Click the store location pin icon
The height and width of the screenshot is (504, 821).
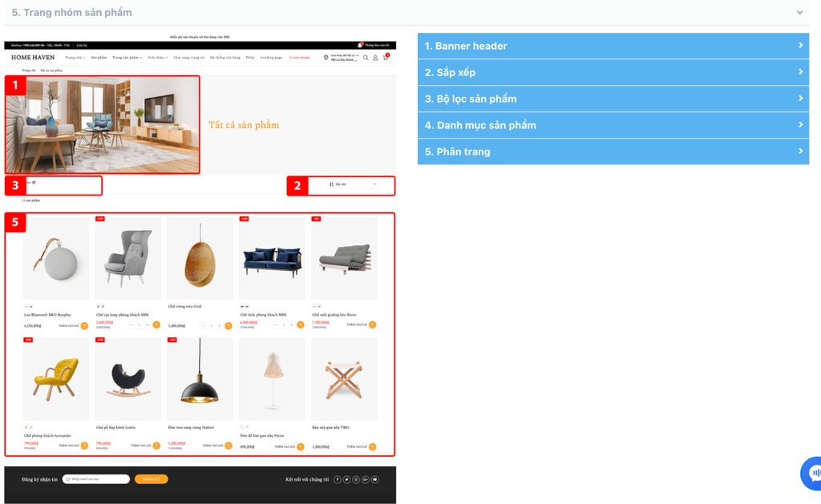326,58
